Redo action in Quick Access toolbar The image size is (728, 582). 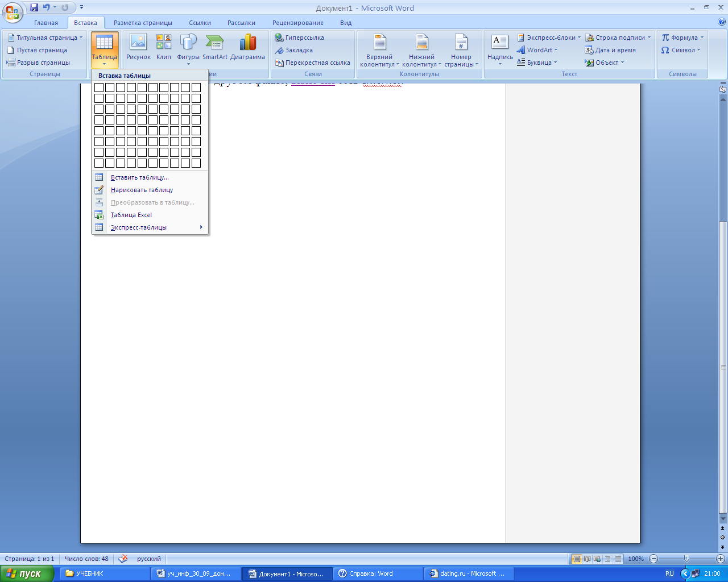65,7
